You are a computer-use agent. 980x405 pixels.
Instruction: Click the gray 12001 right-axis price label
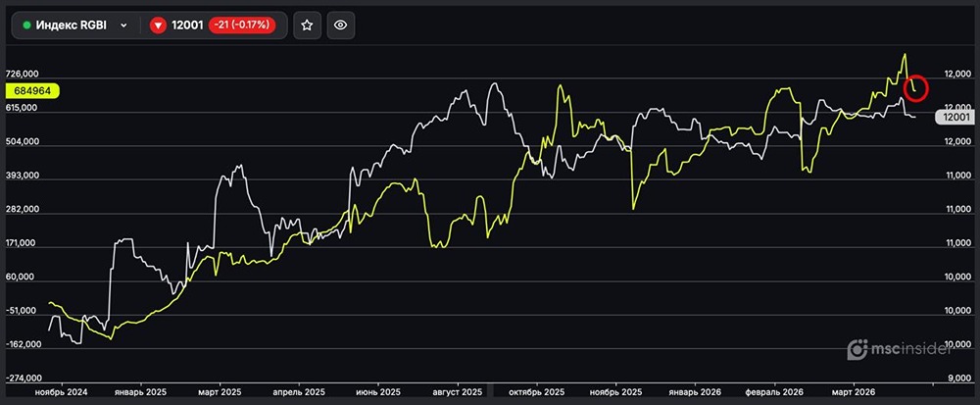click(955, 117)
